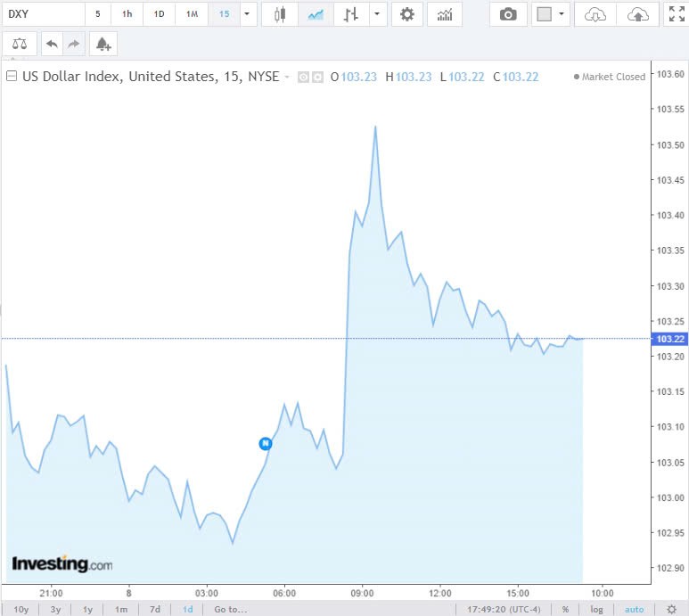Create an alert with the bell icon

[103, 44]
